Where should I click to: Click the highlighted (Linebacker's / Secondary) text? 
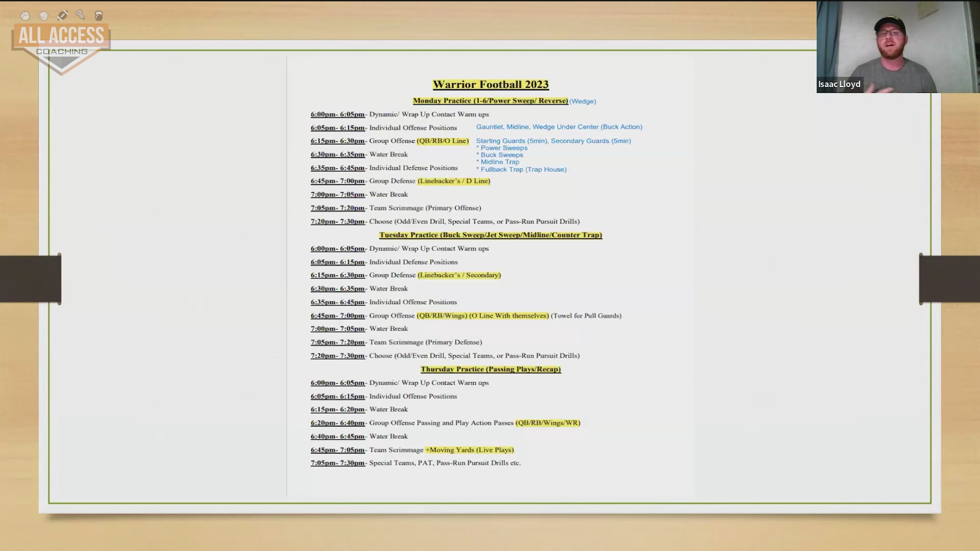point(459,275)
